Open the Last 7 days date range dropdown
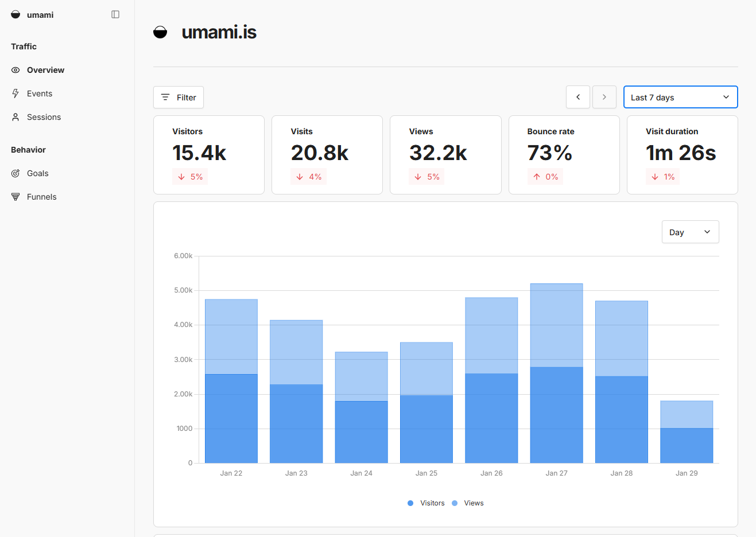Image resolution: width=756 pixels, height=537 pixels. (680, 98)
